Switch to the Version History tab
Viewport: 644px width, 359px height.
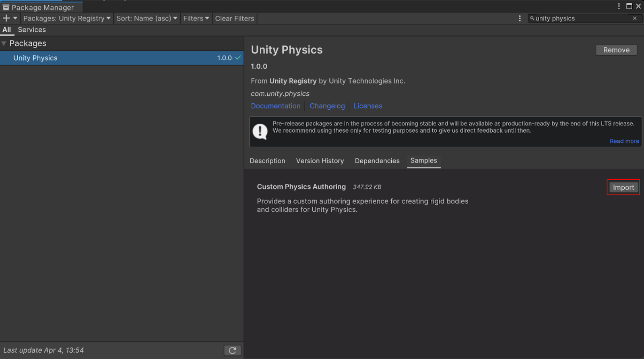click(x=320, y=161)
